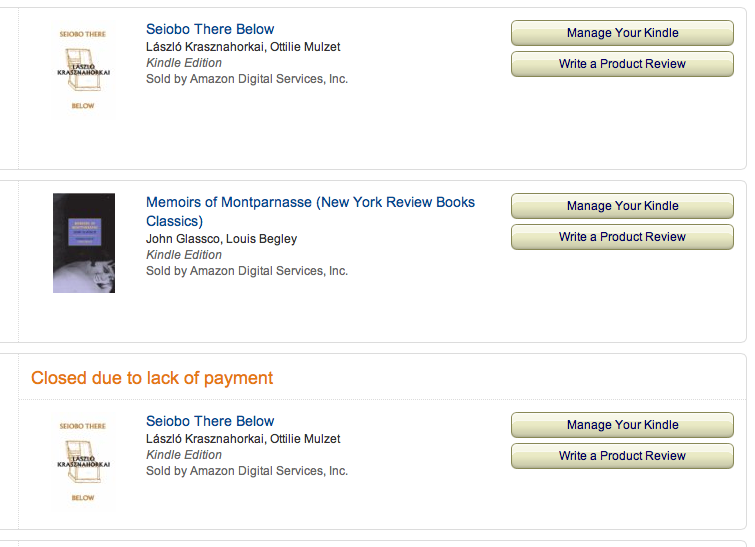The image size is (755, 547).
Task: Open Seiobo There Below cover in closed order
Action: [84, 462]
